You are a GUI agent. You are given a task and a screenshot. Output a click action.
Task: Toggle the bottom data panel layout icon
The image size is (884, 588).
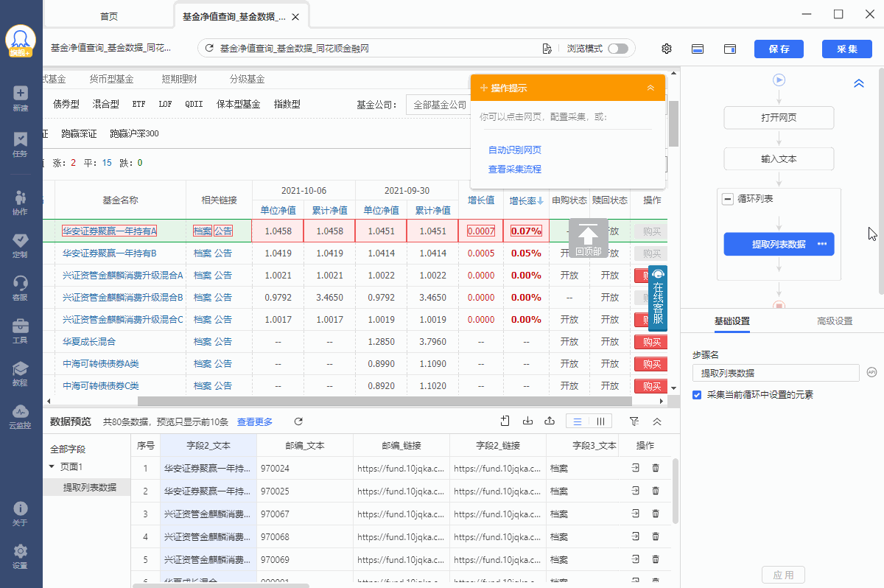(x=698, y=49)
